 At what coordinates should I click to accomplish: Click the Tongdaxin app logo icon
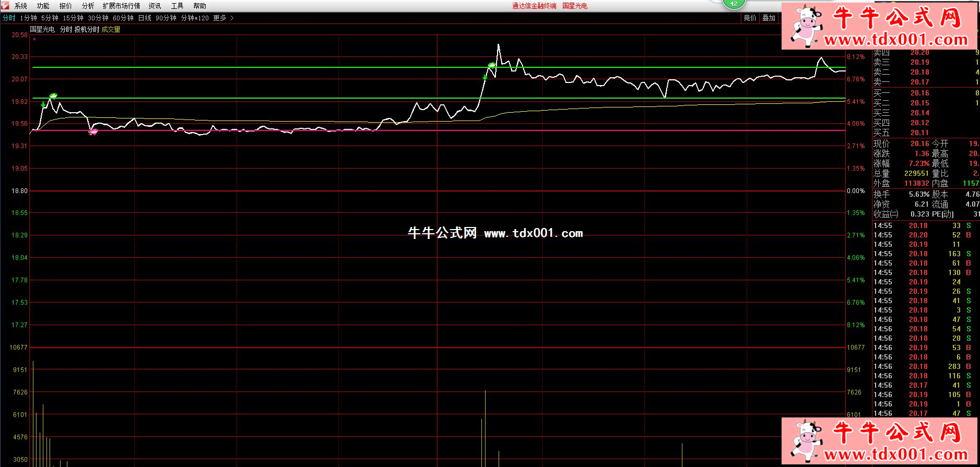click(x=5, y=6)
